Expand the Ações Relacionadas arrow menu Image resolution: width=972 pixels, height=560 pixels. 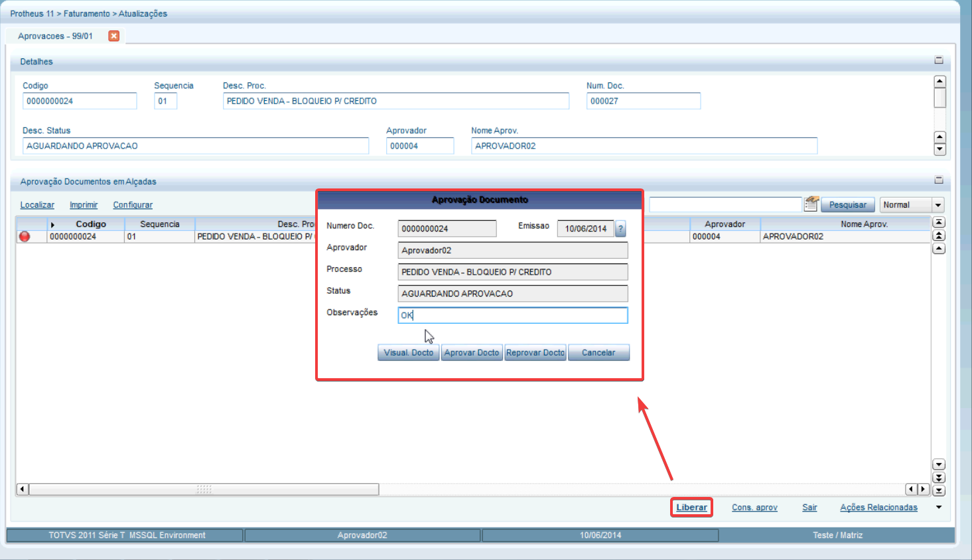(939, 508)
